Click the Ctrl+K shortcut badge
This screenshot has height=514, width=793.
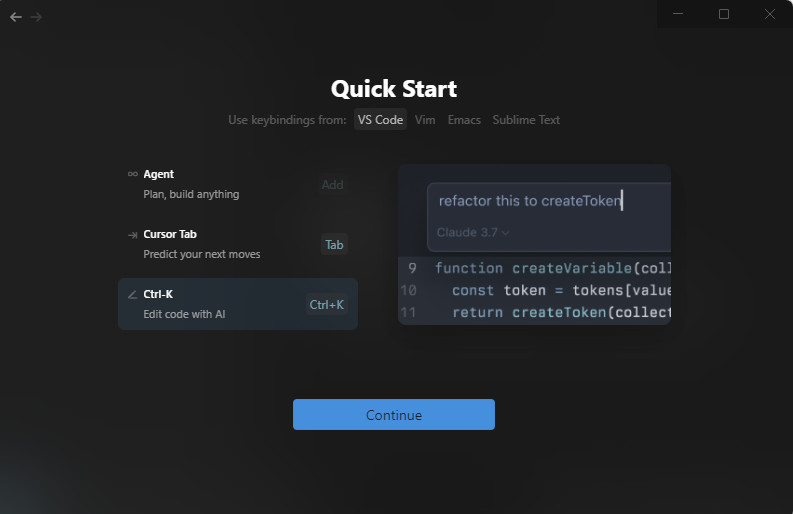pyautogui.click(x=327, y=305)
